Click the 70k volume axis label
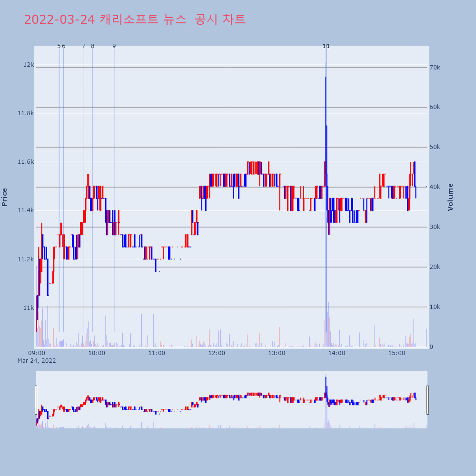This screenshot has height=476, width=476. tap(435, 68)
